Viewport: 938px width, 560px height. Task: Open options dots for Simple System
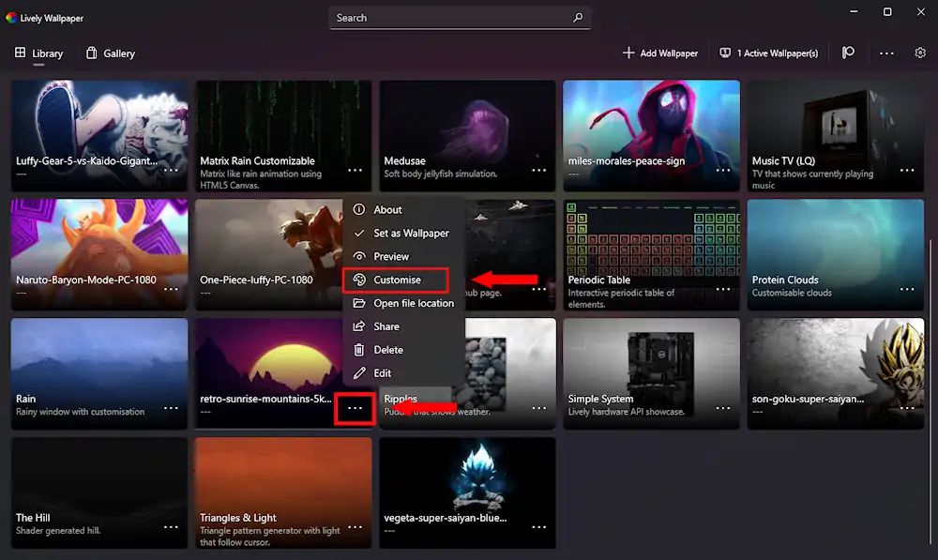pos(722,408)
